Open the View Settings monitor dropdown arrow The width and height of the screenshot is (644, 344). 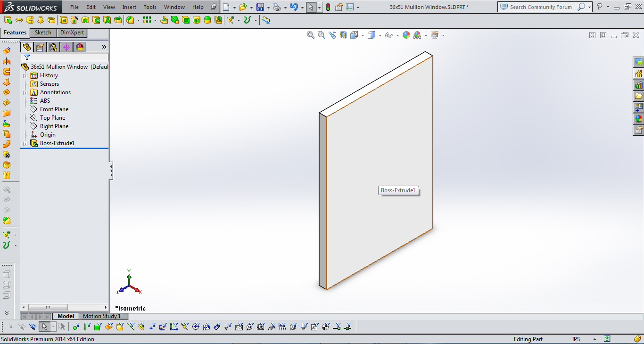443,35
